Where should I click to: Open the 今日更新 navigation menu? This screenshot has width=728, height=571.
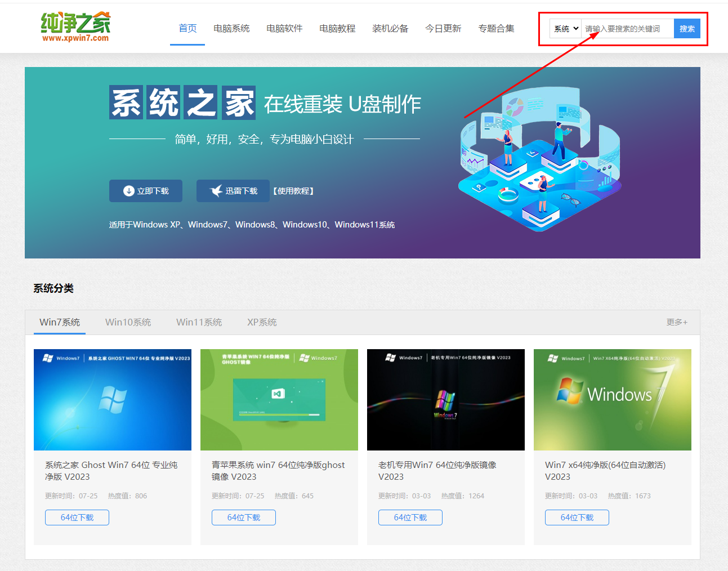click(443, 28)
